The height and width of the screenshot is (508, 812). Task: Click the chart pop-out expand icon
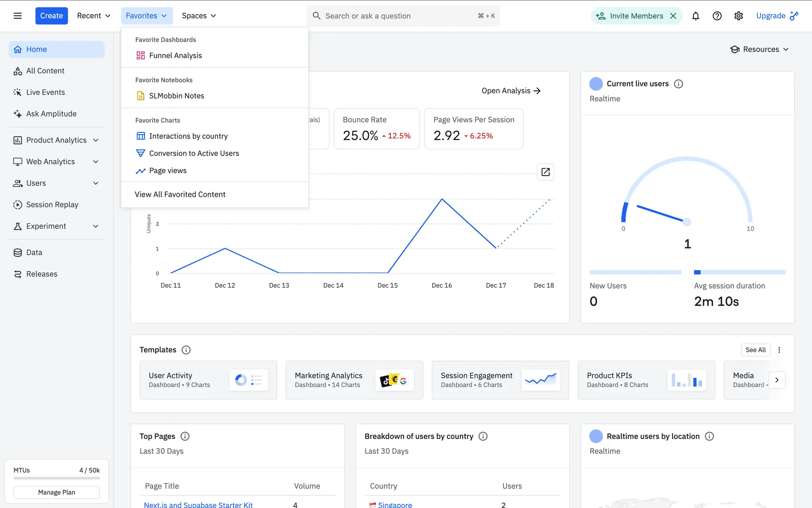546,172
